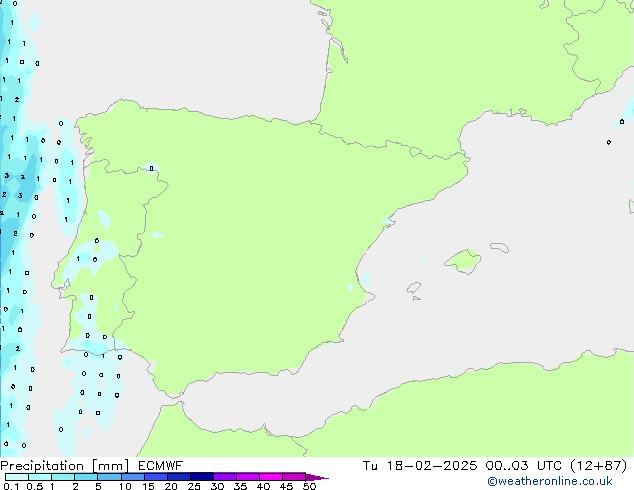Select the 5–10 mm legend swatch
The image size is (634, 490).
[x=109, y=477]
